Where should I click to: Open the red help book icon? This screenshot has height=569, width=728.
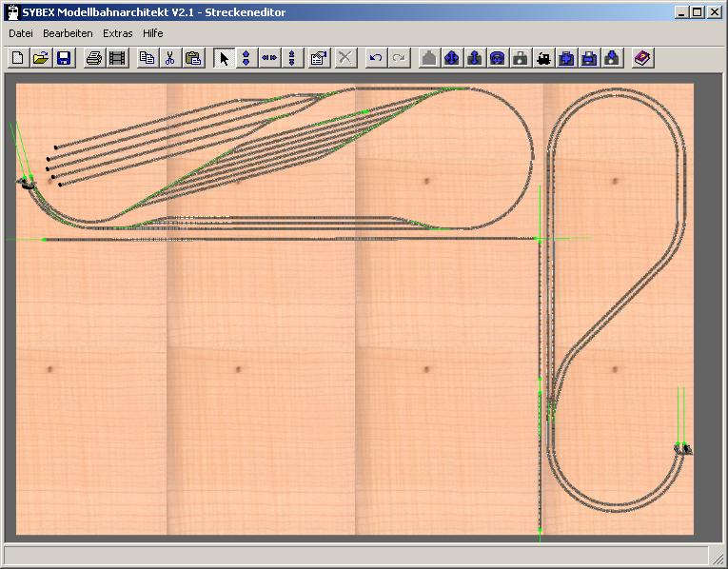point(642,58)
